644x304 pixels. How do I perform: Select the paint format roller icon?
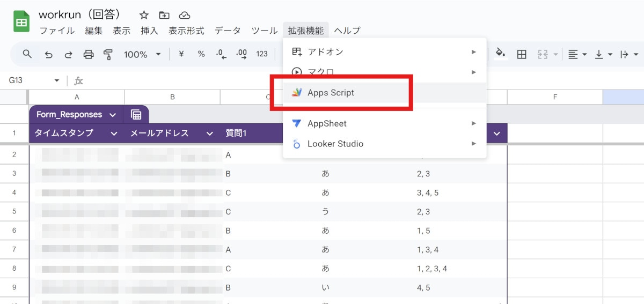(108, 54)
